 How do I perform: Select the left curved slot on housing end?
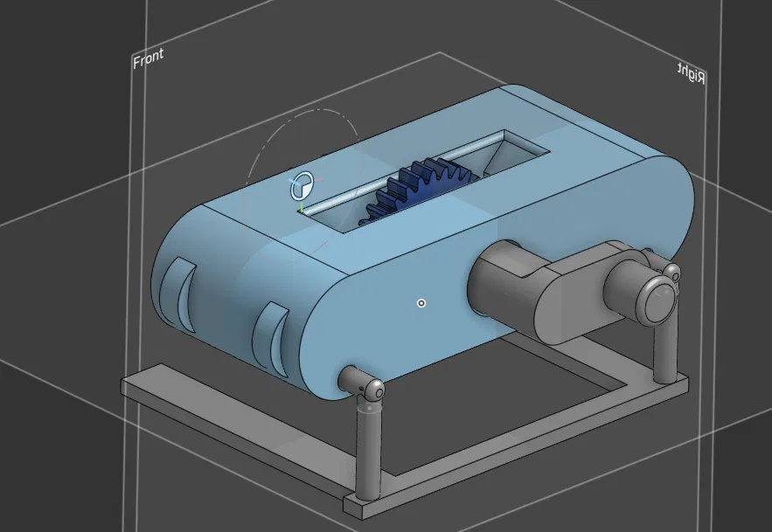[178, 294]
